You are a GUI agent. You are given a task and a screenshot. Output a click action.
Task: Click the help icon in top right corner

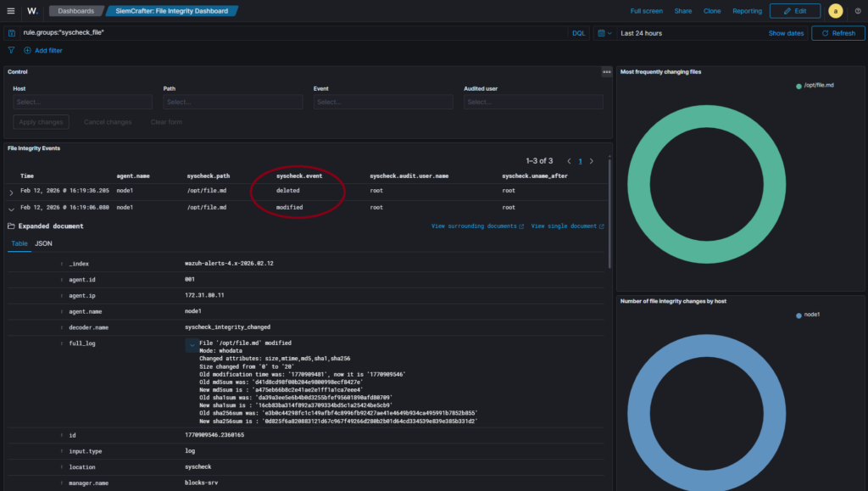point(856,11)
